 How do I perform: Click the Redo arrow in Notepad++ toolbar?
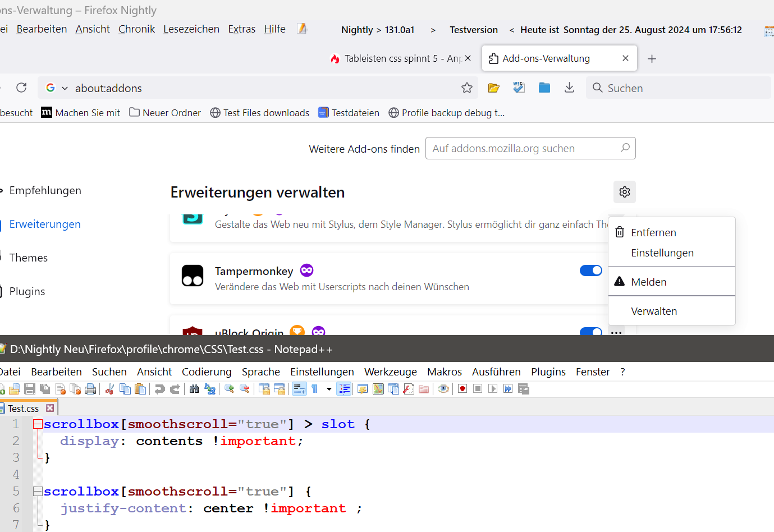tap(175, 389)
